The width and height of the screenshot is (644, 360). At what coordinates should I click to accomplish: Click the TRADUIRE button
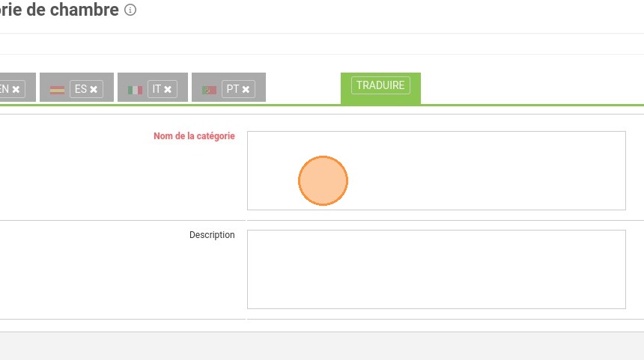pyautogui.click(x=380, y=85)
